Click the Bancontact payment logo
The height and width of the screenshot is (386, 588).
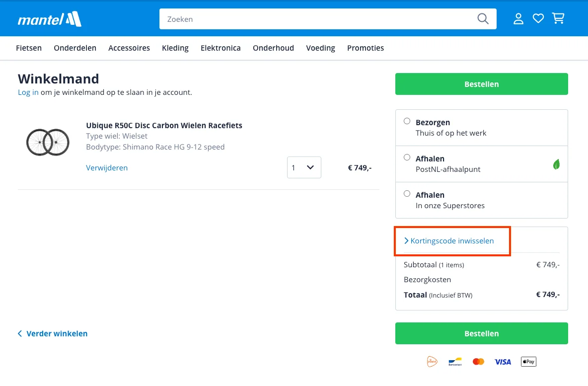[455, 362]
